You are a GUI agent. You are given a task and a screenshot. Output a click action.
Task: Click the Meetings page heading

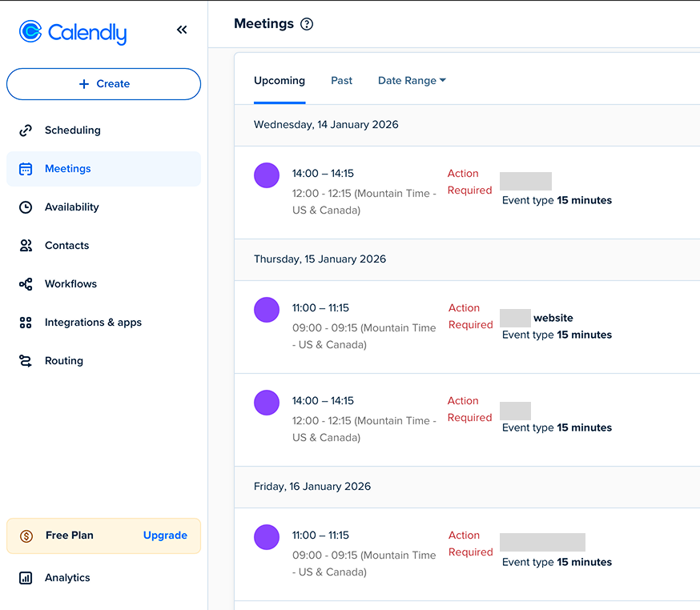pos(264,24)
